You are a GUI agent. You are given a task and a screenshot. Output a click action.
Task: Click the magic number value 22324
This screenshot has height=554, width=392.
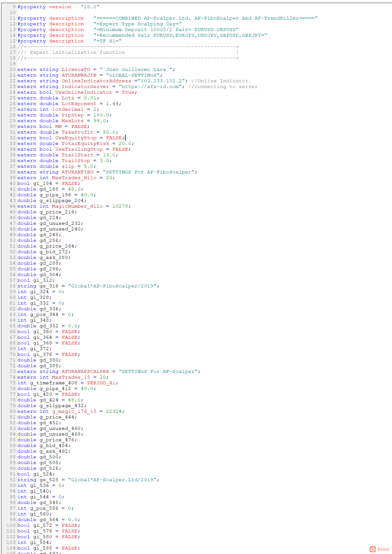tap(114, 411)
